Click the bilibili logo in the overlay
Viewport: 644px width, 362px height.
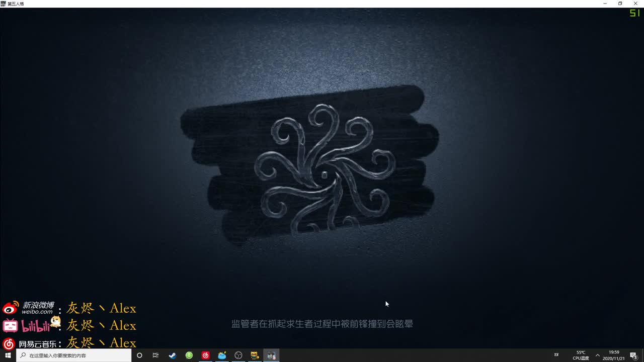tap(9, 325)
